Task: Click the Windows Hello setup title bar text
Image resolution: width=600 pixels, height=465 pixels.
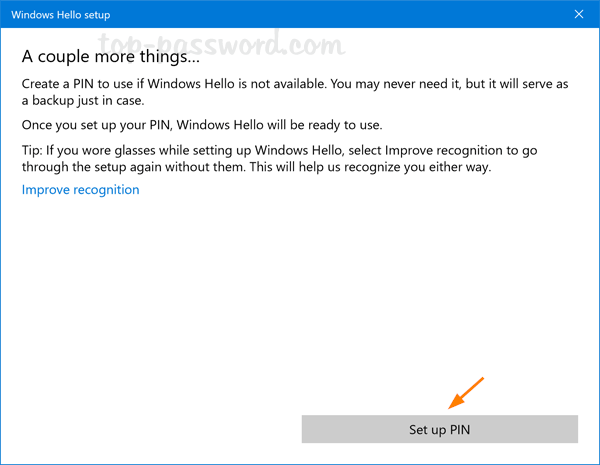Action: pyautogui.click(x=62, y=15)
